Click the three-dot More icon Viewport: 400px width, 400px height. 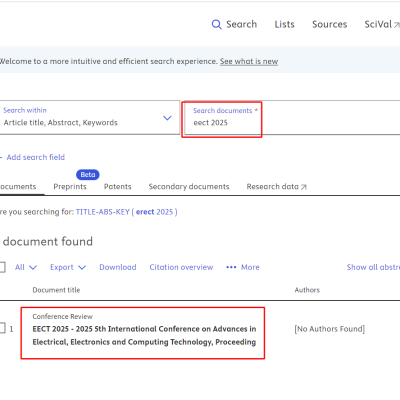coord(231,267)
